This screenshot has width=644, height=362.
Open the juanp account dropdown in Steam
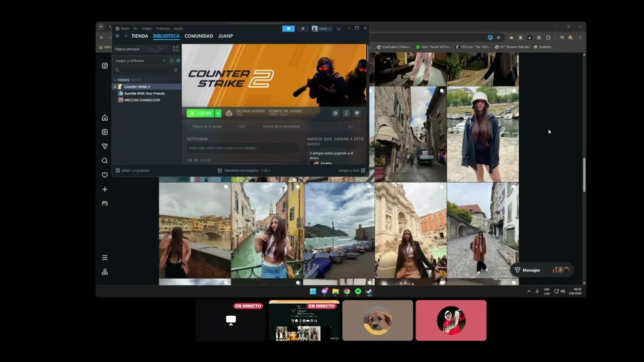(x=322, y=29)
